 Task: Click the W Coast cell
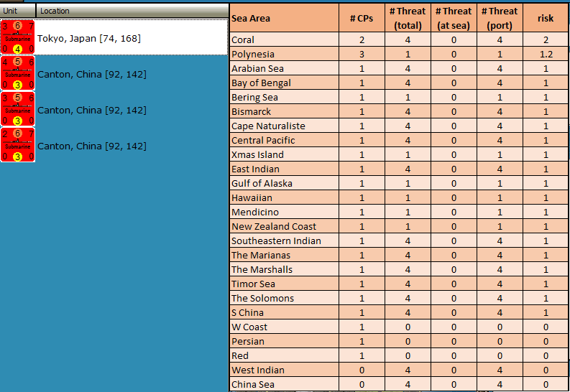pos(284,327)
